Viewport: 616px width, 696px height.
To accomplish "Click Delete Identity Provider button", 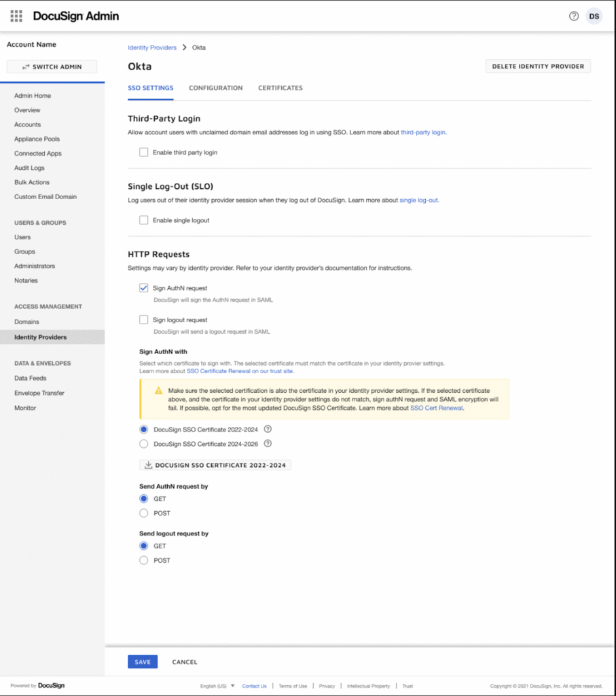I will [538, 66].
